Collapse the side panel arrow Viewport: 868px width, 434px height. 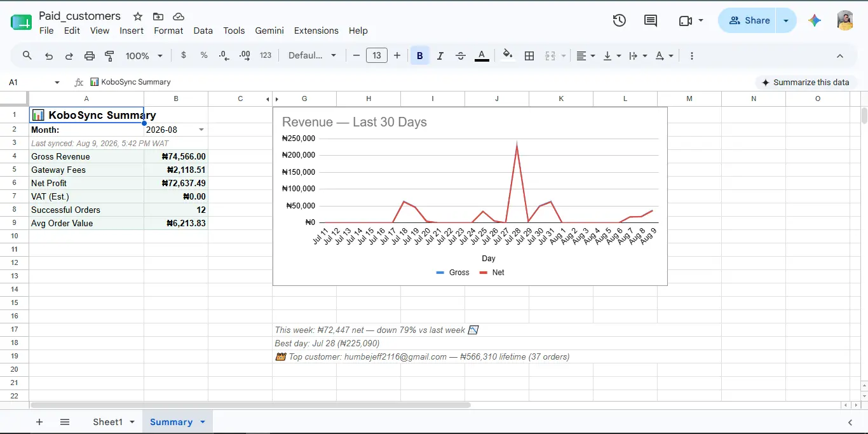point(850,422)
